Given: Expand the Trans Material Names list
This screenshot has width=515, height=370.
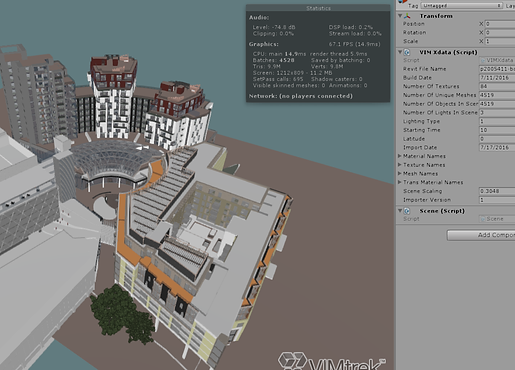Looking at the screenshot, I should (x=400, y=182).
